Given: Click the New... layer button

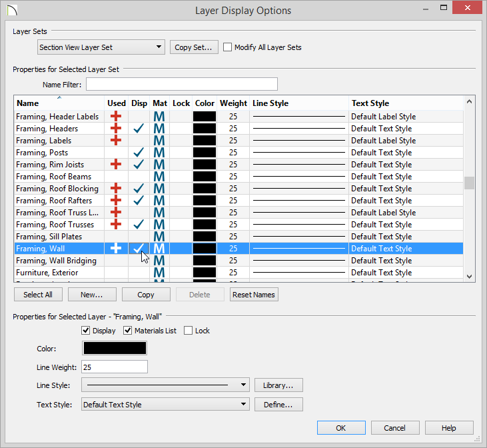Looking at the screenshot, I should click(x=92, y=295).
